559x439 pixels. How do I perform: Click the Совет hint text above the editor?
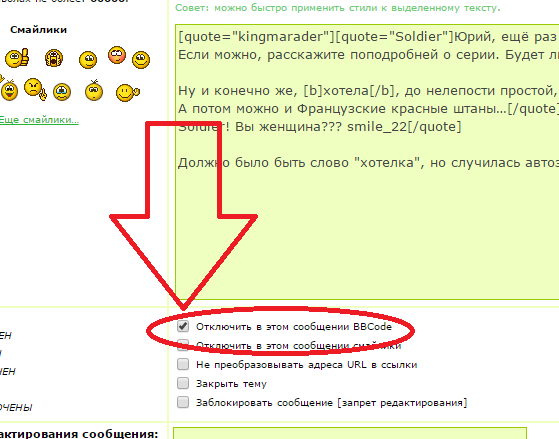[338, 8]
